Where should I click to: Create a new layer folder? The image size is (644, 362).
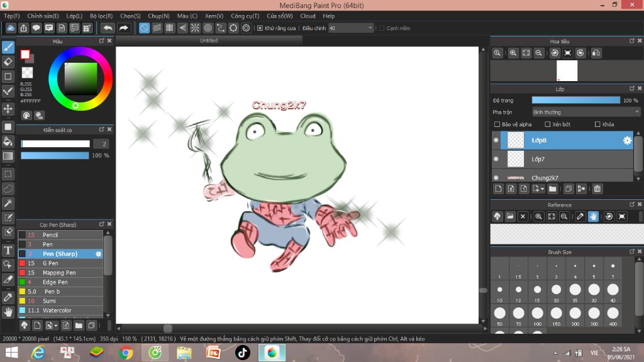[x=552, y=189]
